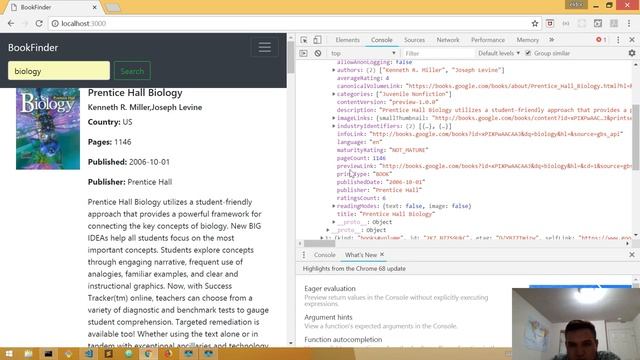Viewport: 640px width, 360px height.
Task: Click the canonicalVolumeLink URL in console
Action: coord(520,86)
